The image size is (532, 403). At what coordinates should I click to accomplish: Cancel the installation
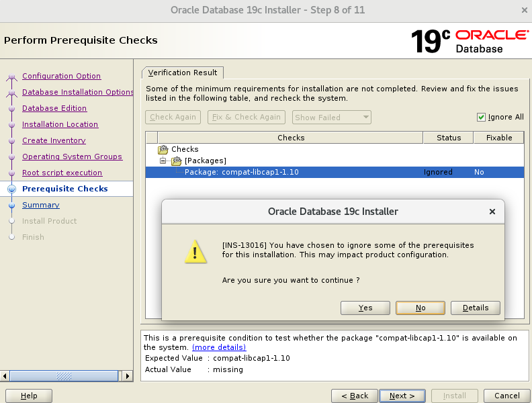click(x=507, y=396)
